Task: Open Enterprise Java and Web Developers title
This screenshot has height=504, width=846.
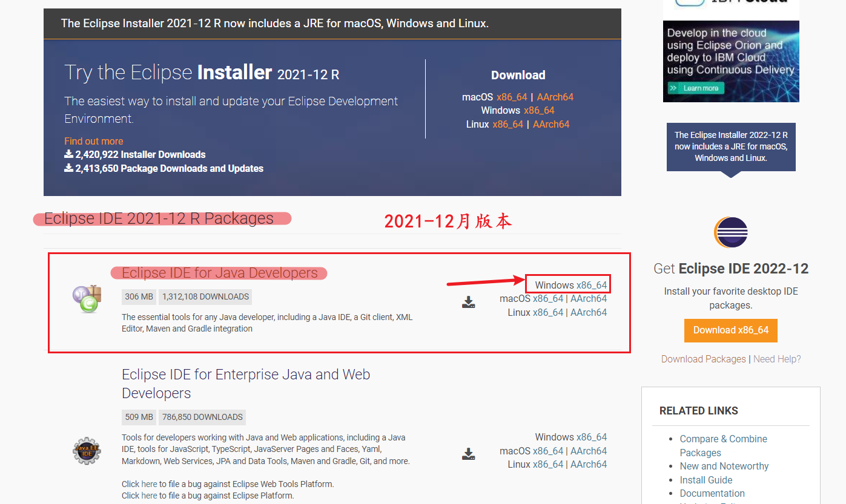Action: tap(246, 384)
